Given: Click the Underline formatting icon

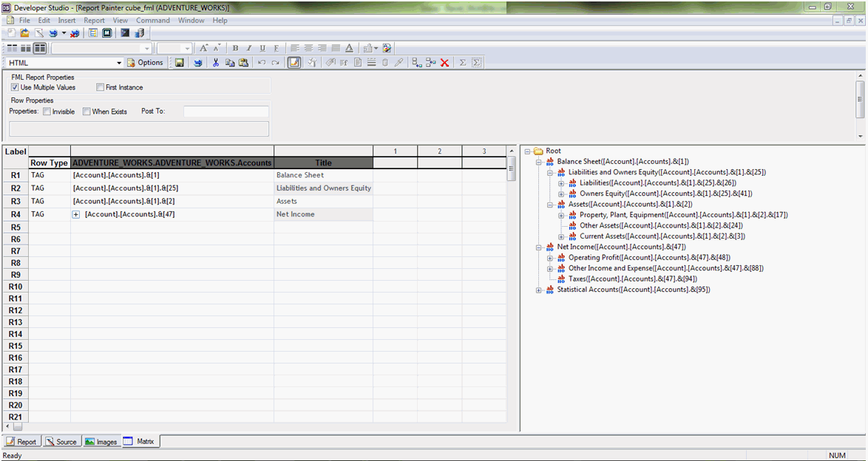Looking at the screenshot, I should [262, 48].
